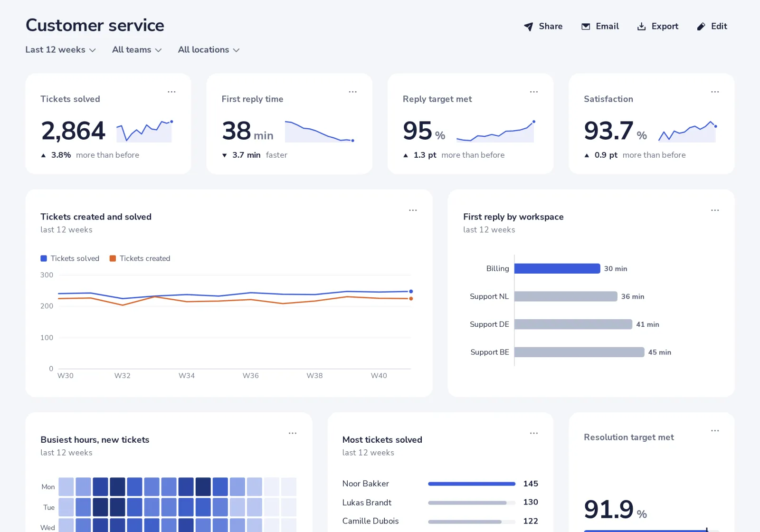
Task: Open the All locations filter dropdown
Action: coord(209,50)
